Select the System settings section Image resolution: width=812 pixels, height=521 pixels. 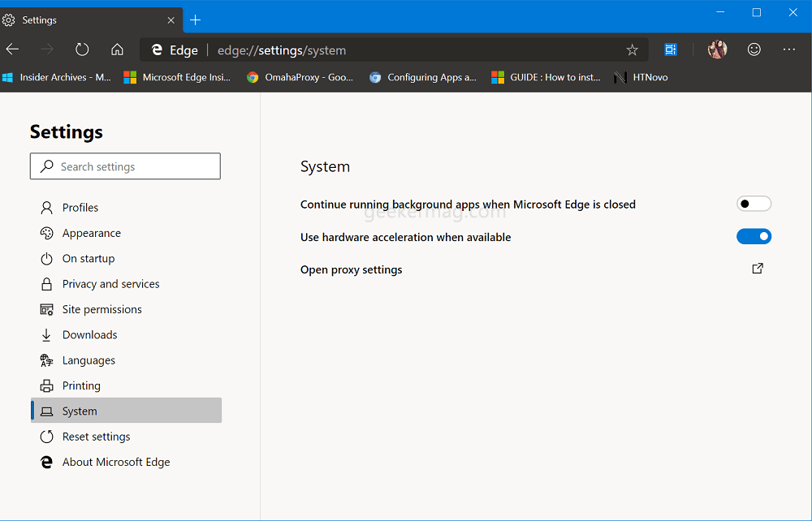[127, 411]
